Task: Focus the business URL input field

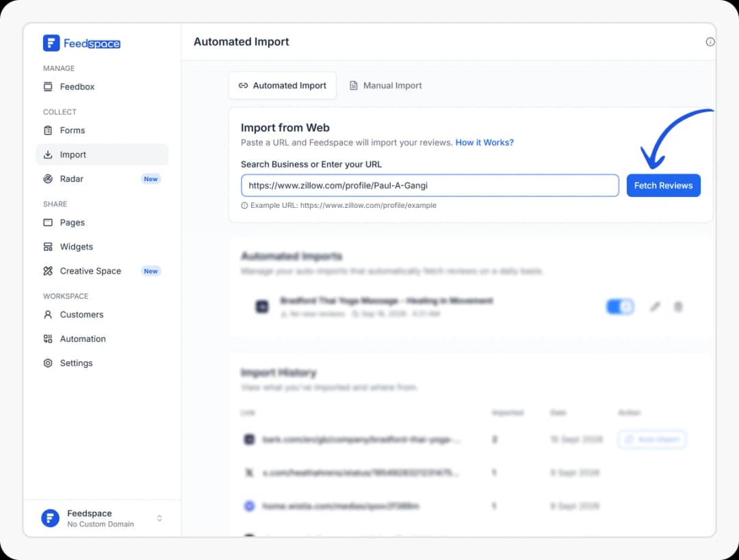Action: 430,185
